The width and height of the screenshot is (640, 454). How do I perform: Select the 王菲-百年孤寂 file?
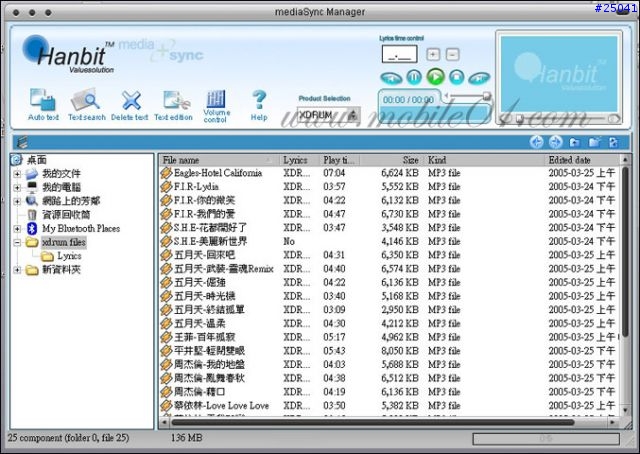(x=204, y=337)
